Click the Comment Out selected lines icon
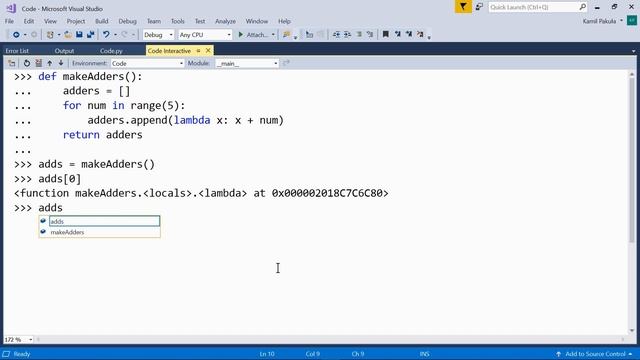The image size is (640, 360). [x=359, y=35]
